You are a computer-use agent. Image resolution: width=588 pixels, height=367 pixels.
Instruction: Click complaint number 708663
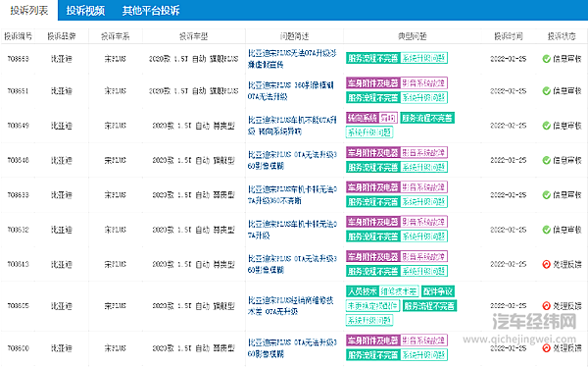(x=18, y=59)
